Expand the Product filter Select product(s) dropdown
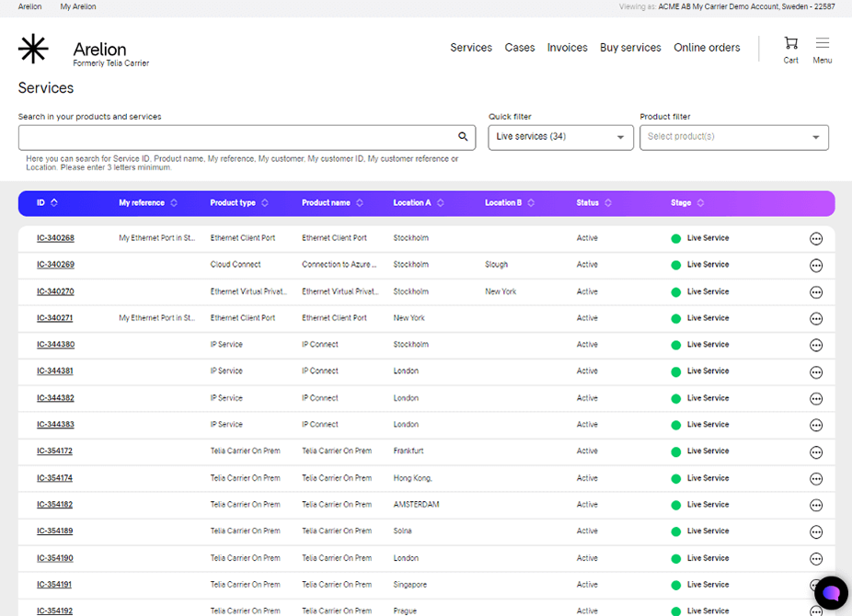 [x=733, y=137]
